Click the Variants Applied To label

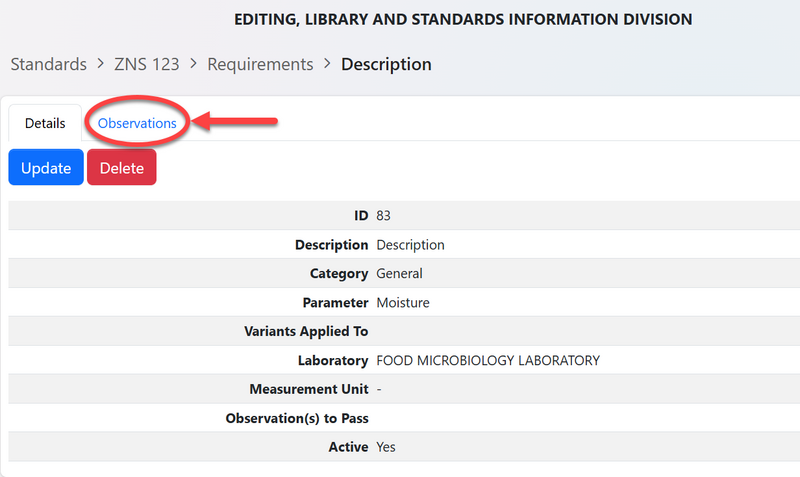coord(306,331)
